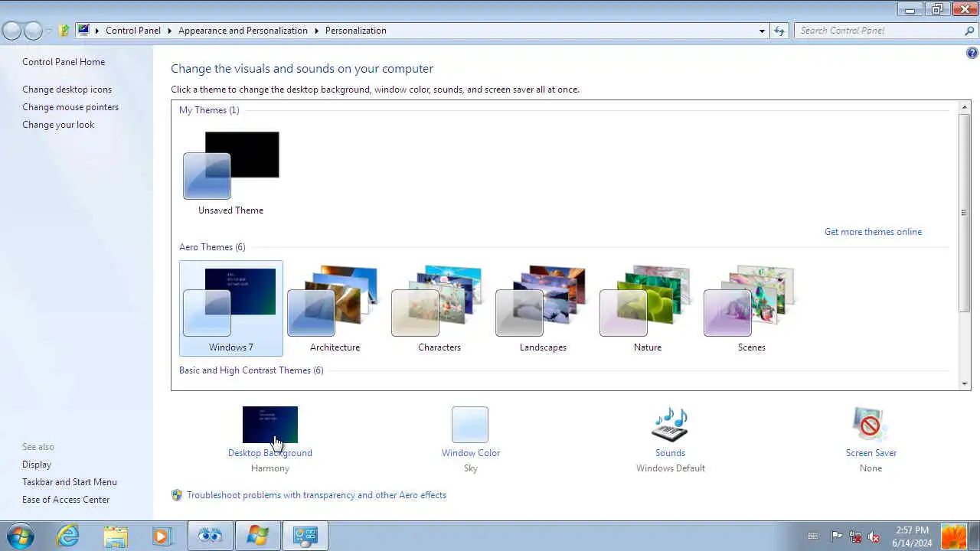The height and width of the screenshot is (551, 980).
Task: Apply the Scenes theme
Action: pos(751,308)
